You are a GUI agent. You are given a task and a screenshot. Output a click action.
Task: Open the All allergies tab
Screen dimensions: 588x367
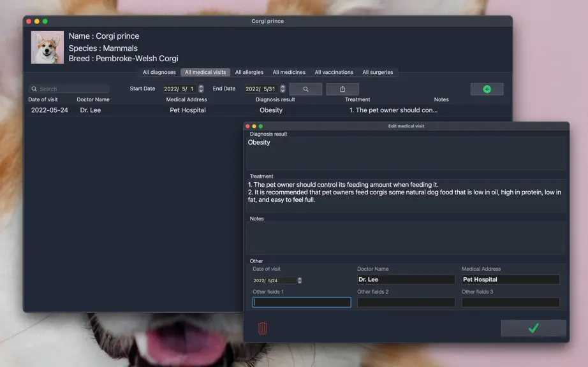pos(249,72)
